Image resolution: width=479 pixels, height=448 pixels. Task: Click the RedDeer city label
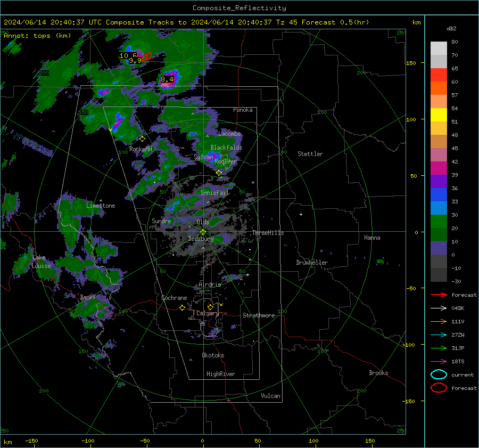(226, 161)
